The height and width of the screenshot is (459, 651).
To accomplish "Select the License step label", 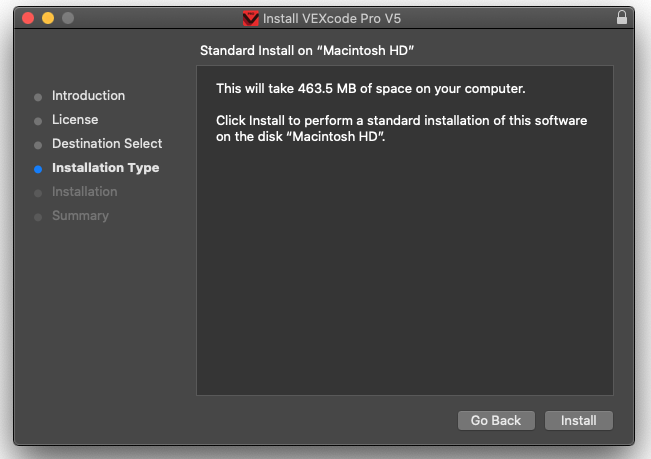I will point(75,120).
